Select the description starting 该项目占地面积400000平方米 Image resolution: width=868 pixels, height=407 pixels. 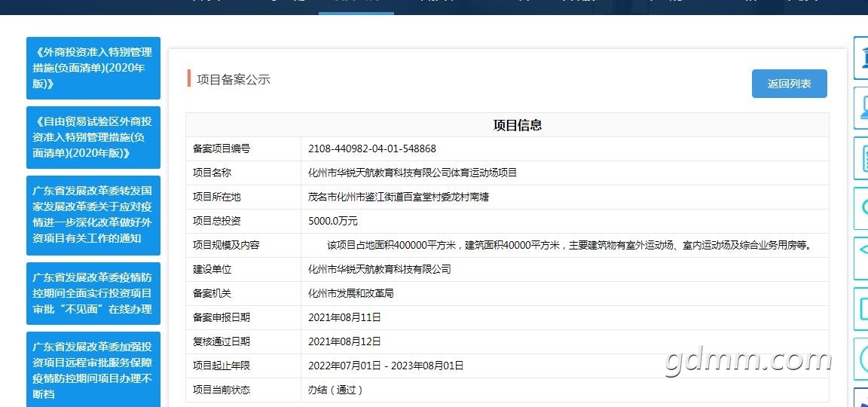[569, 245]
